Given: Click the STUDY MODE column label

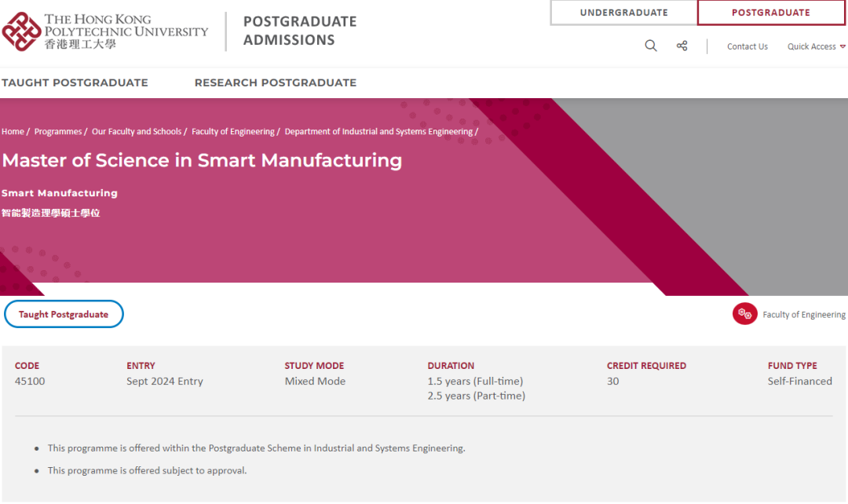Looking at the screenshot, I should tap(314, 366).
